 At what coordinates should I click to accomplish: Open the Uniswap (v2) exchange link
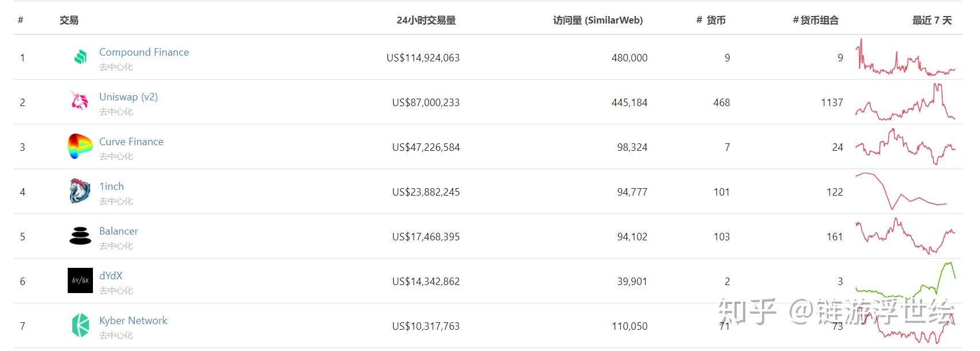click(x=128, y=97)
